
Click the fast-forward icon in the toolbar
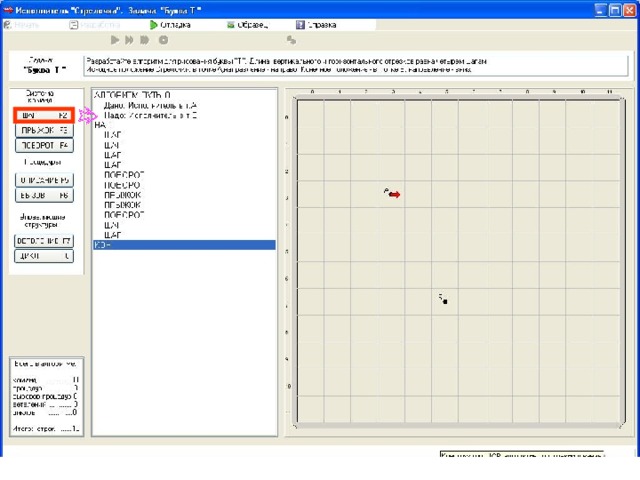coord(144,40)
